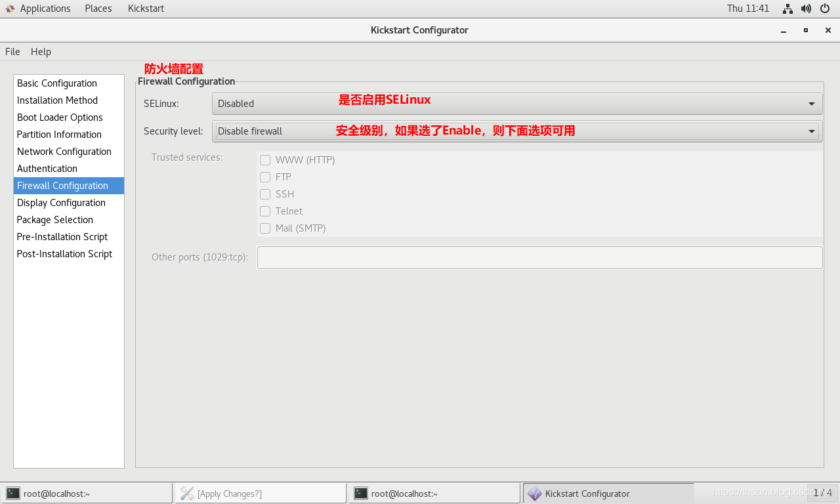The width and height of the screenshot is (840, 504).
Task: Switch to first root@localhost terminal in taskbar
Action: point(87,493)
